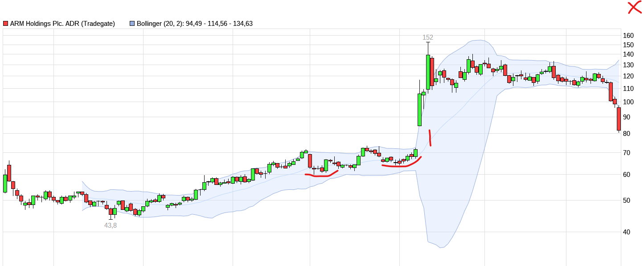Click the red candle next to the 152 high marker
Image resolution: width=644 pixels, height=266 pixels.
point(431,71)
